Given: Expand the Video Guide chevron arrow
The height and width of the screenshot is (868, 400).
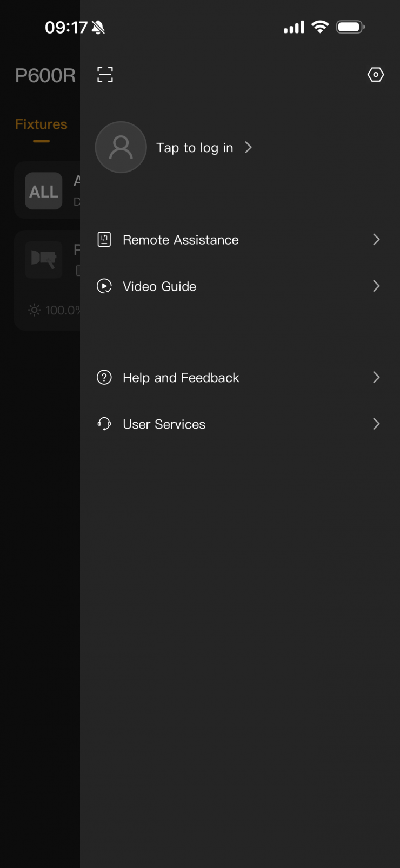Looking at the screenshot, I should click(x=376, y=286).
